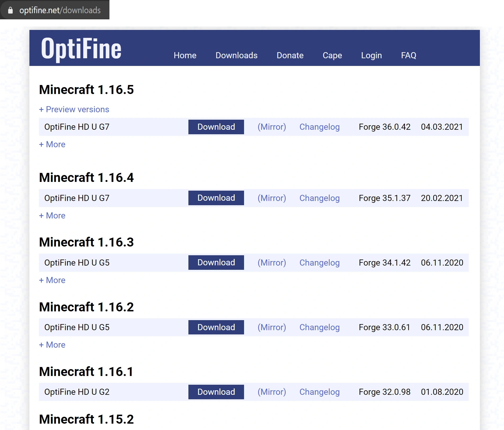The width and height of the screenshot is (504, 430).
Task: Click the 06.11.2020 date in 1.16.3 row
Action: [x=442, y=263]
